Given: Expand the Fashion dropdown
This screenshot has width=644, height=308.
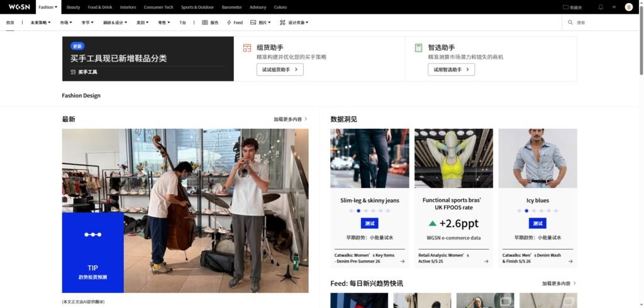Looking at the screenshot, I should point(48,7).
